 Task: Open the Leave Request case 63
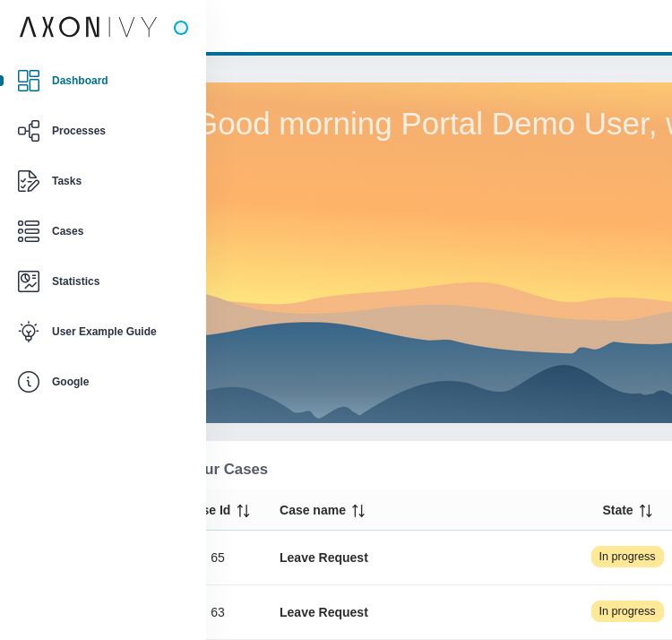[323, 612]
